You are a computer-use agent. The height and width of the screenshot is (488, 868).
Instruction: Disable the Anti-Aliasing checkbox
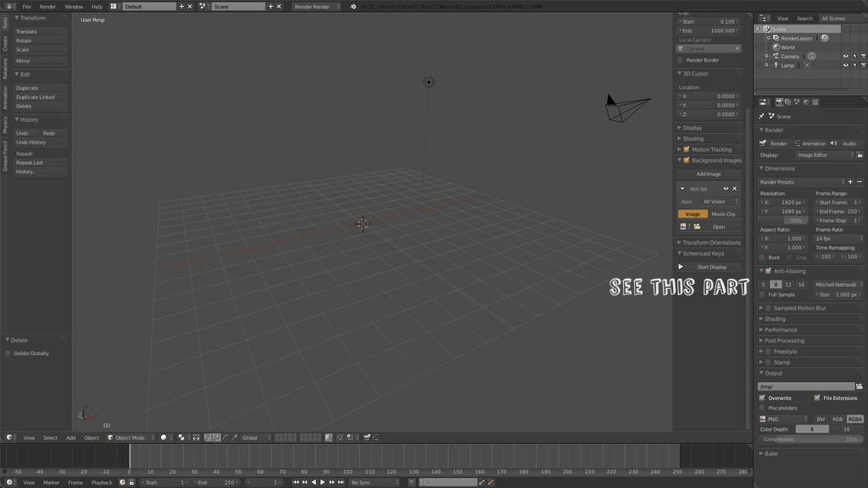[x=768, y=271]
